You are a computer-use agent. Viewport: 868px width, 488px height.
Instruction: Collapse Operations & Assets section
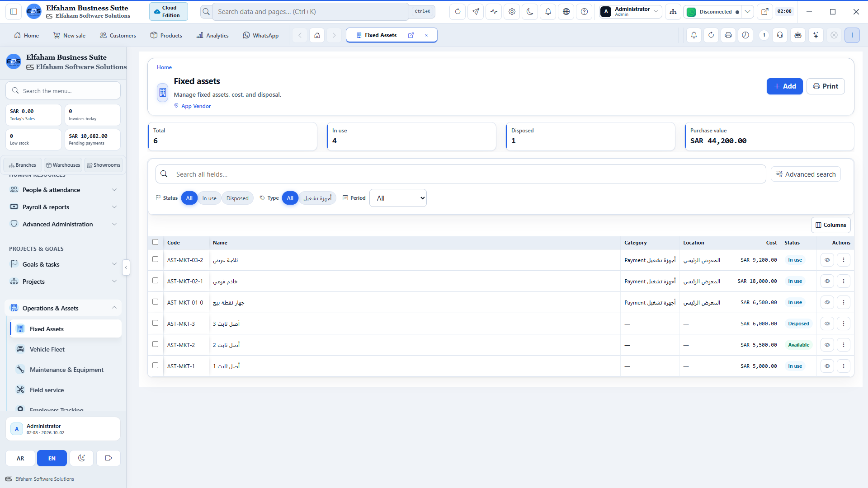pos(63,308)
